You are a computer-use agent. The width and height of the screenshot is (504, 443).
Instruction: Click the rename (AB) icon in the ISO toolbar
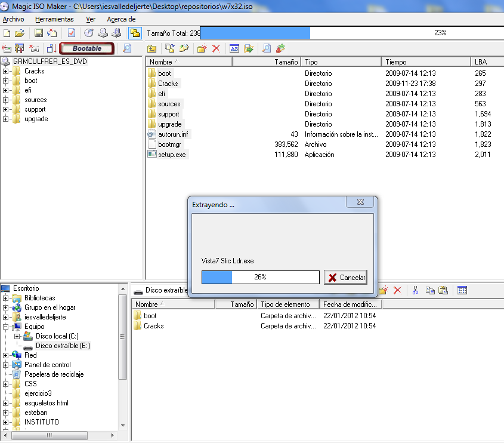234,48
